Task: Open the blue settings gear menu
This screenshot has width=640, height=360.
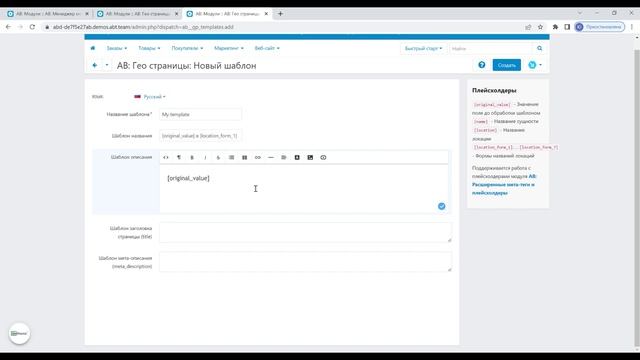Action: 534,65
